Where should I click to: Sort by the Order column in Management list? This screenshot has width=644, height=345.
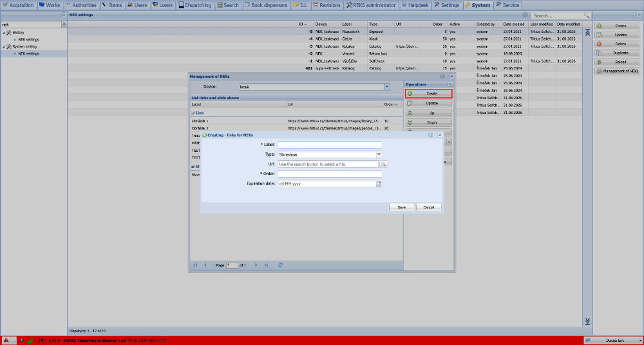392,105
